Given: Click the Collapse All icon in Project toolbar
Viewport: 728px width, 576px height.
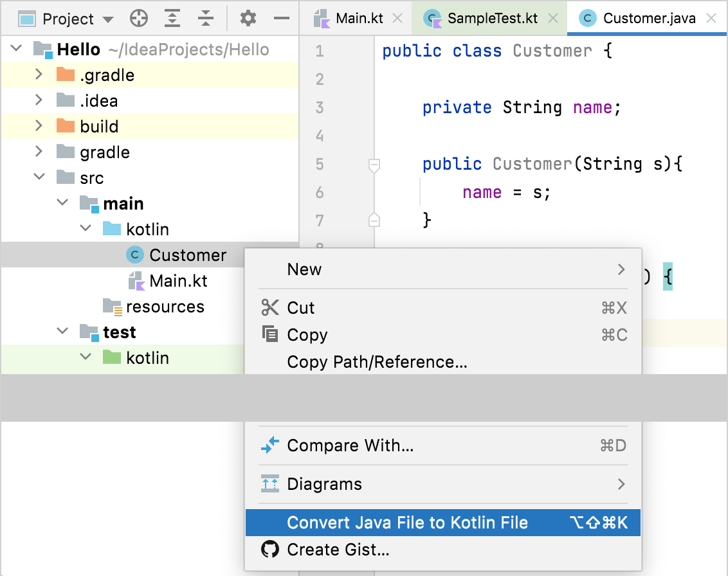Looking at the screenshot, I should point(205,19).
